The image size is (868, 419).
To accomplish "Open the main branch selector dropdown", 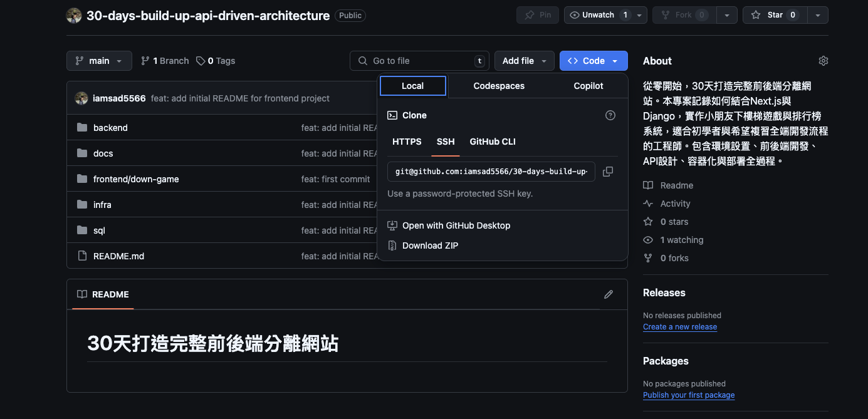I will tap(99, 61).
